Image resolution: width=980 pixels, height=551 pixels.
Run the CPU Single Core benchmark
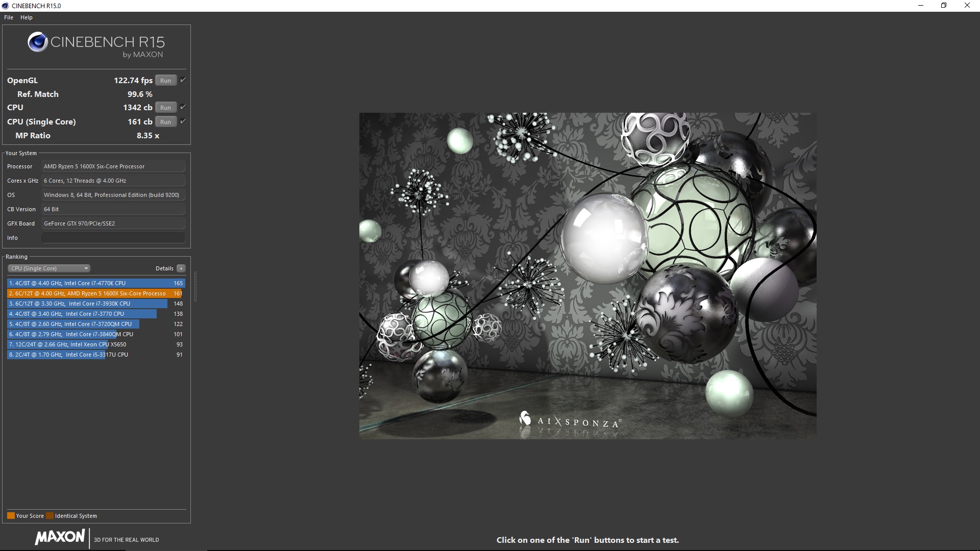click(x=165, y=122)
